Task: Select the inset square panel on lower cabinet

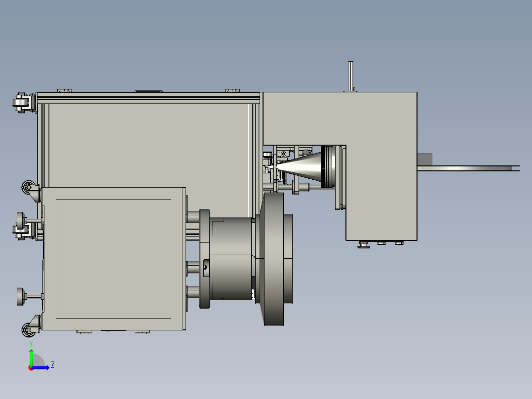Action: (114, 259)
